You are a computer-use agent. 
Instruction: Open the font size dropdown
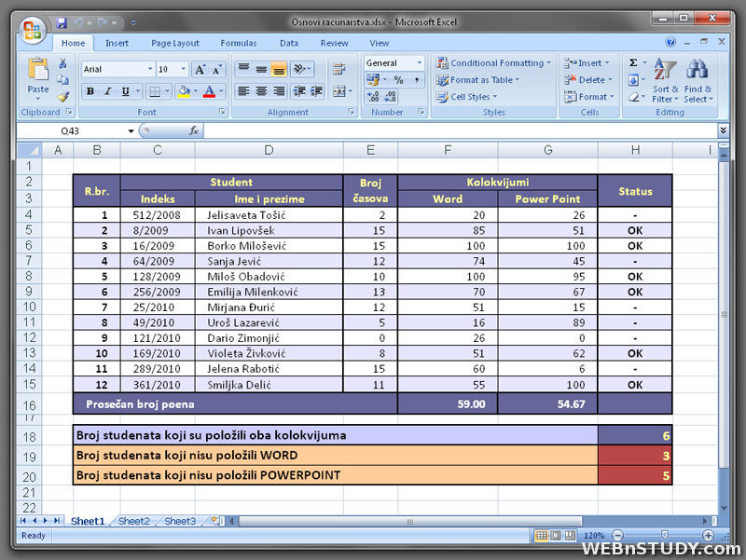point(183,69)
